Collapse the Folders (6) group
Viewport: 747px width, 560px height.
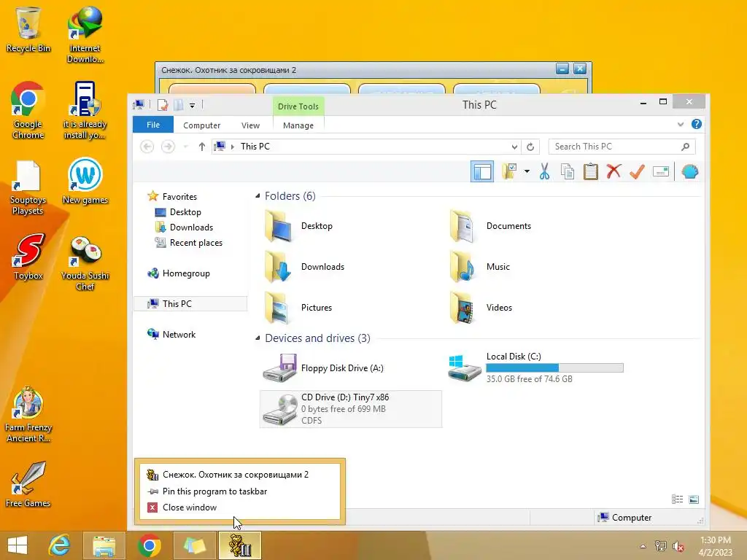point(258,195)
